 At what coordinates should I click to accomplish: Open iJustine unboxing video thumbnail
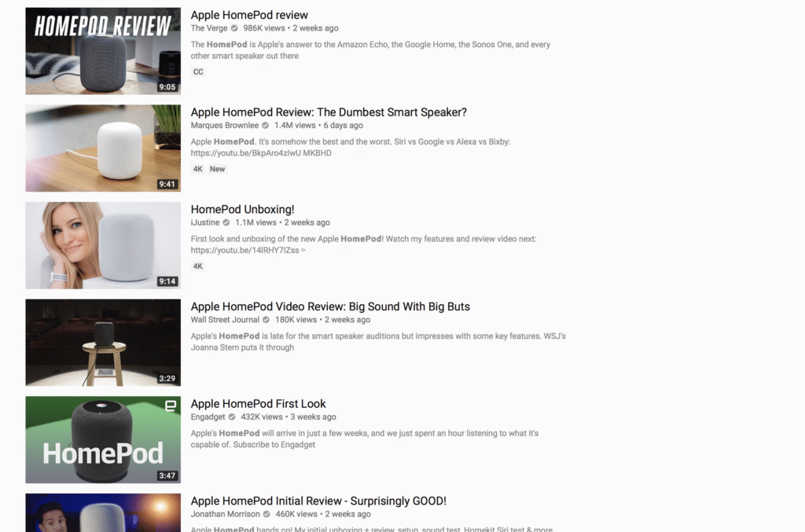[x=103, y=245]
